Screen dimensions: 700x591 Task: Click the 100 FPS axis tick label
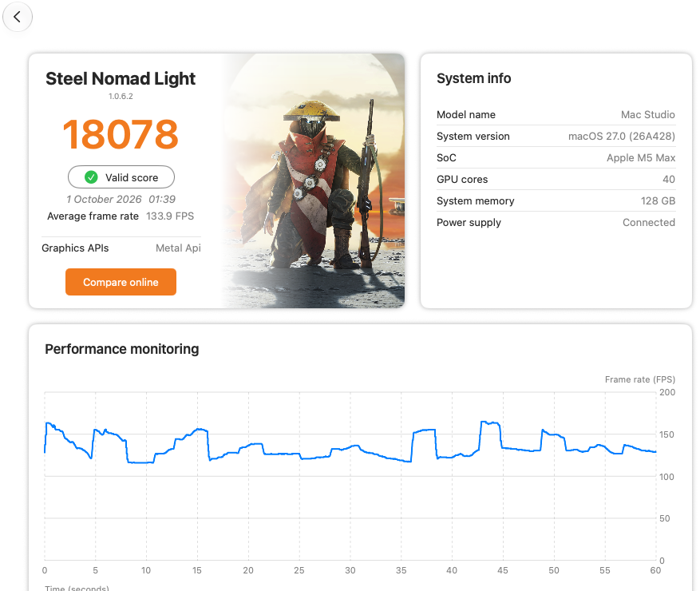tap(666, 477)
